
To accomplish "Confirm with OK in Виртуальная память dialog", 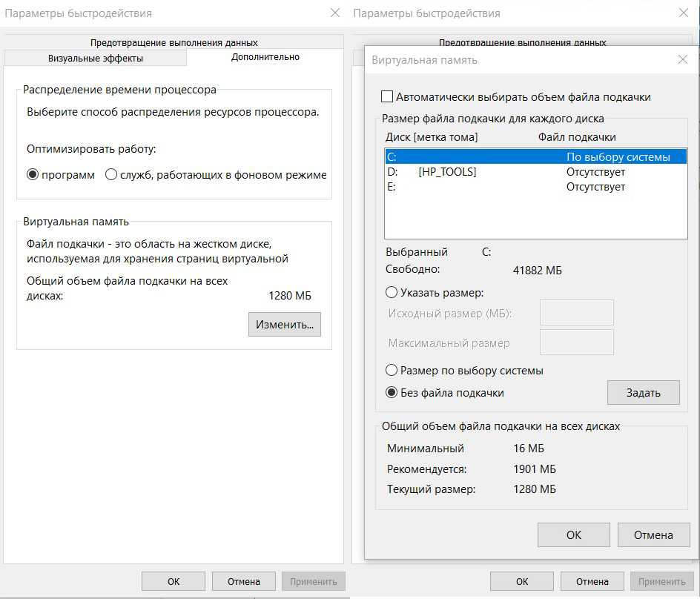I will (573, 535).
